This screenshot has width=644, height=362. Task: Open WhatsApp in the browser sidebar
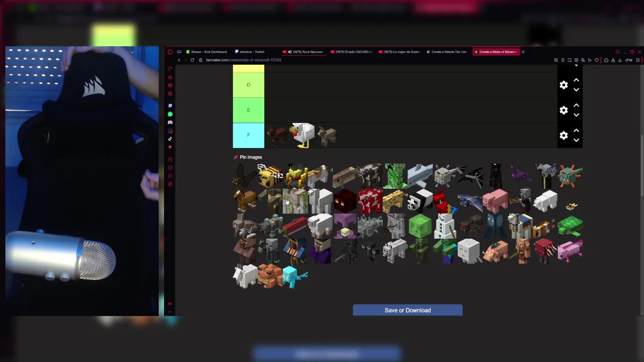pos(170,114)
